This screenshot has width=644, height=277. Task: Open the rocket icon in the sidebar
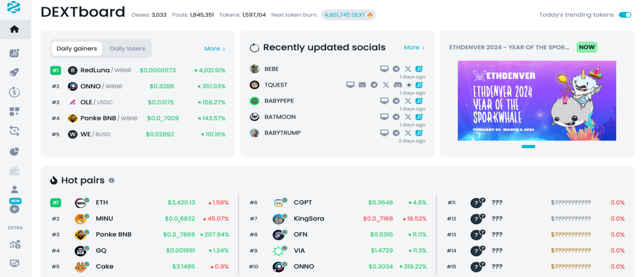pos(14,73)
